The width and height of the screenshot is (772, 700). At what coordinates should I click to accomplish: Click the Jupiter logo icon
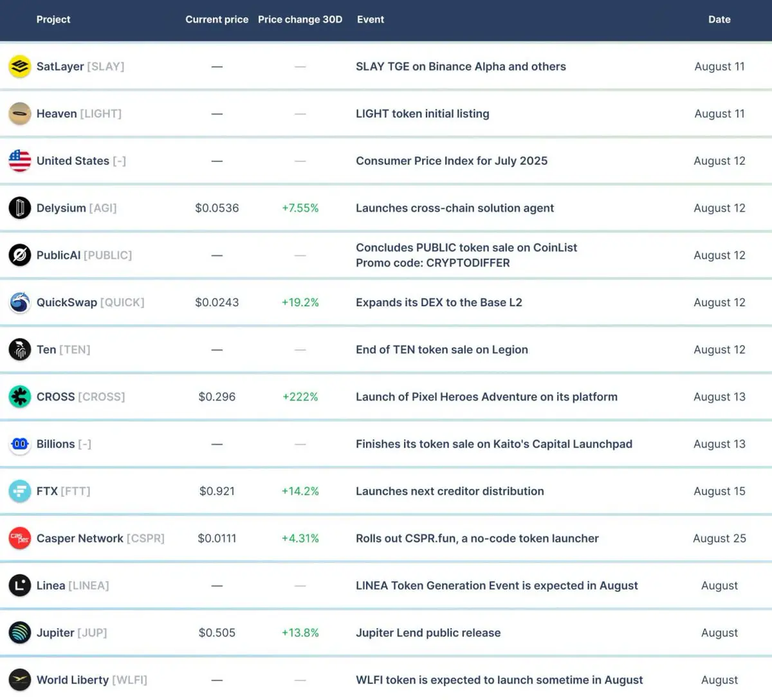click(x=20, y=632)
